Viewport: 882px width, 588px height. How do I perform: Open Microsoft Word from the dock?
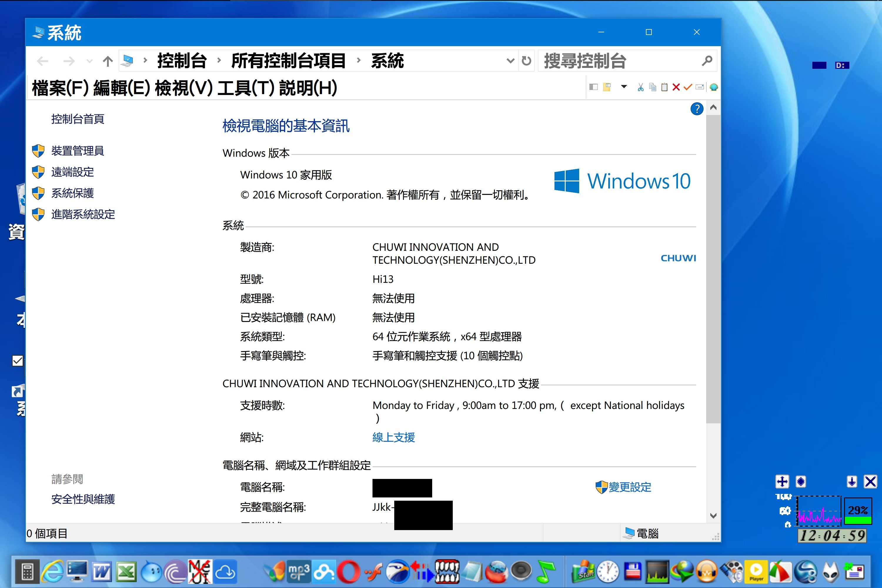(101, 572)
